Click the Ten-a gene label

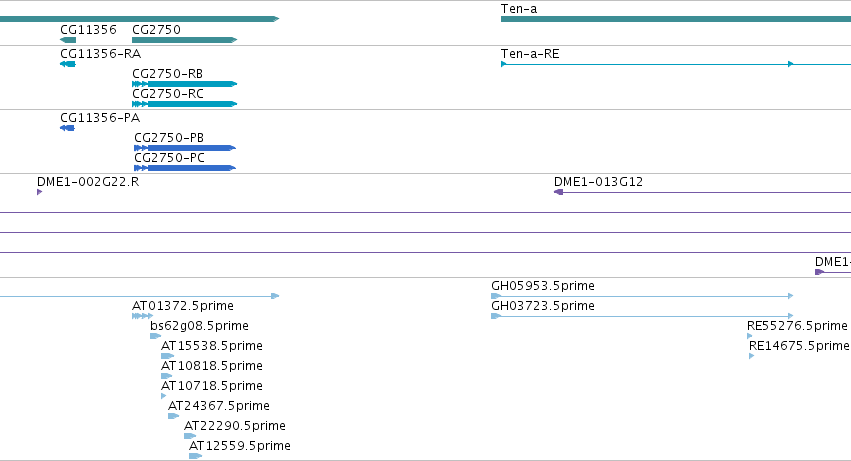click(519, 9)
